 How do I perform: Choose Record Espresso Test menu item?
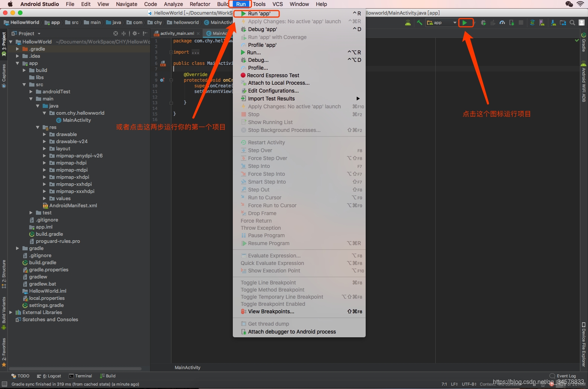(x=299, y=75)
